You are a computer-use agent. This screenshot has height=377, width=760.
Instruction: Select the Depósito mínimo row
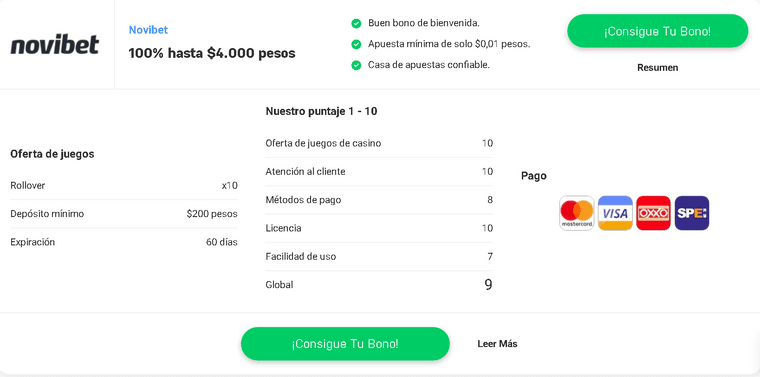point(124,214)
